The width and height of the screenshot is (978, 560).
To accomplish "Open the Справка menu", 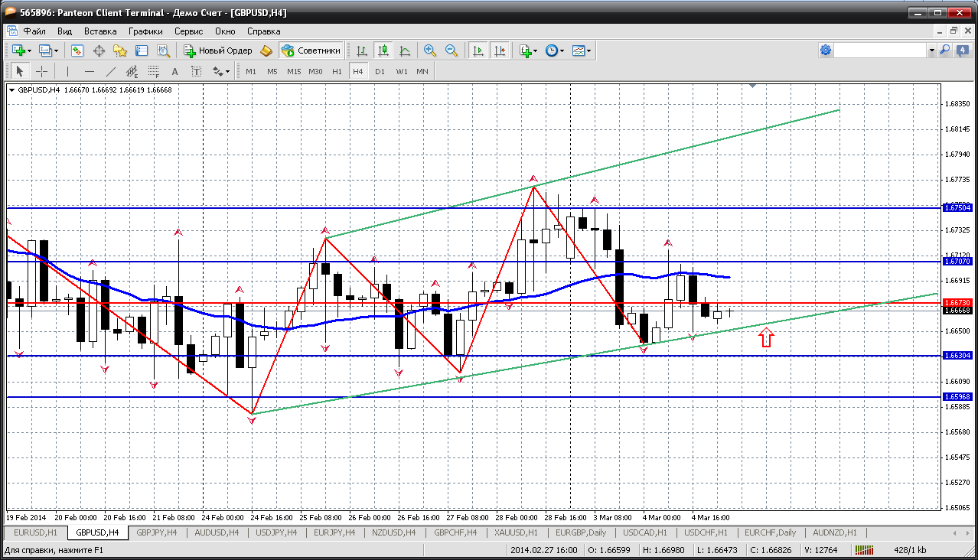I will point(264,31).
